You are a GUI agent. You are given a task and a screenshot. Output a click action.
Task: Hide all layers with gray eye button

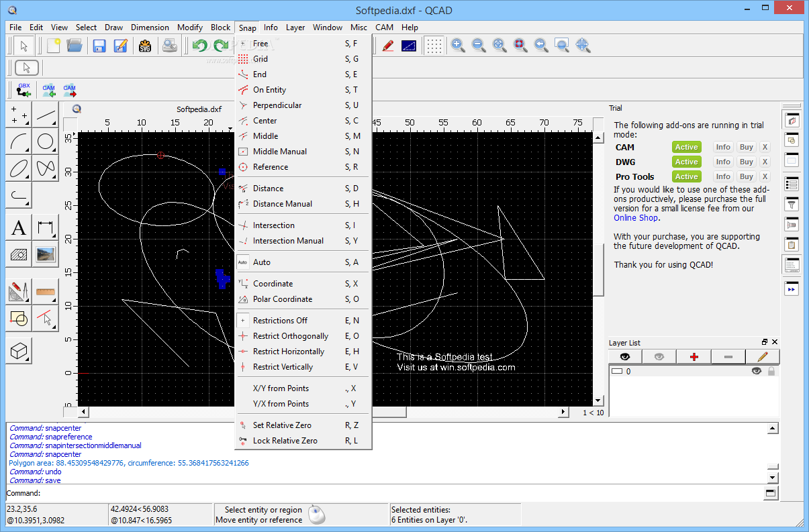[x=659, y=357]
